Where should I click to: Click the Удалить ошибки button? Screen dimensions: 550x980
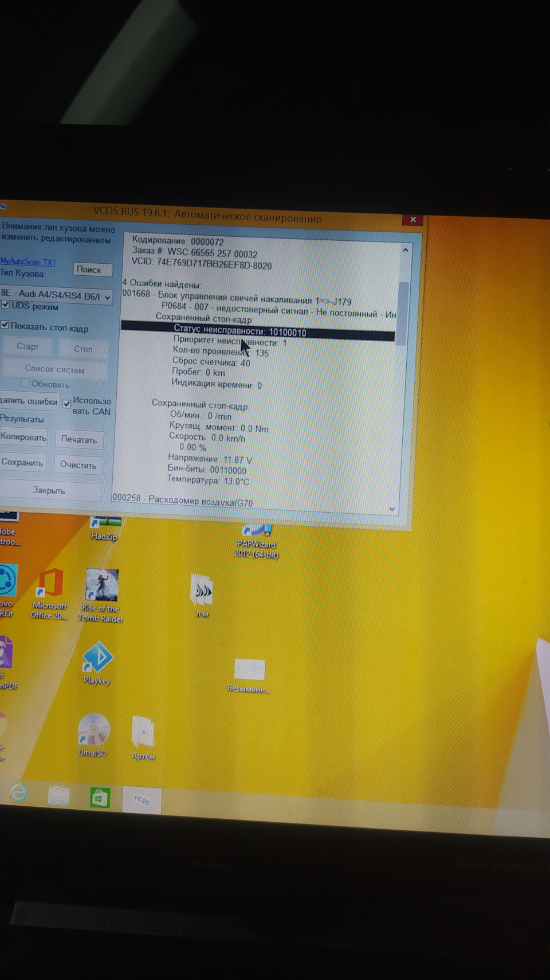coord(29,401)
